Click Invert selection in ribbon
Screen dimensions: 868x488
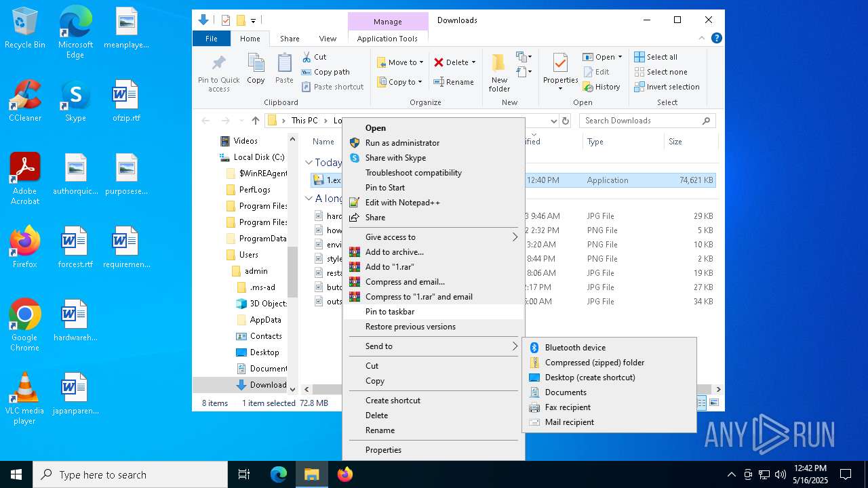pos(667,87)
